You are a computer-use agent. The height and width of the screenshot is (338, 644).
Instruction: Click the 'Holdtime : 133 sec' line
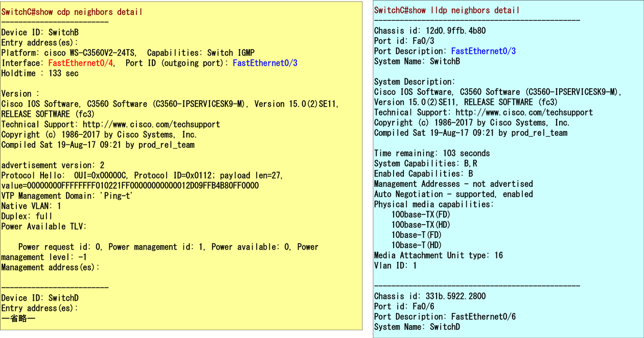40,73
